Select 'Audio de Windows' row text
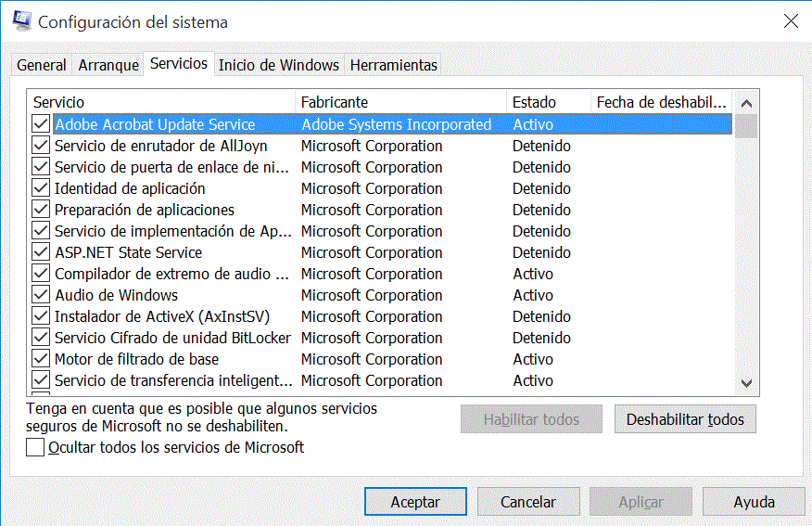812x526 pixels. (x=117, y=295)
